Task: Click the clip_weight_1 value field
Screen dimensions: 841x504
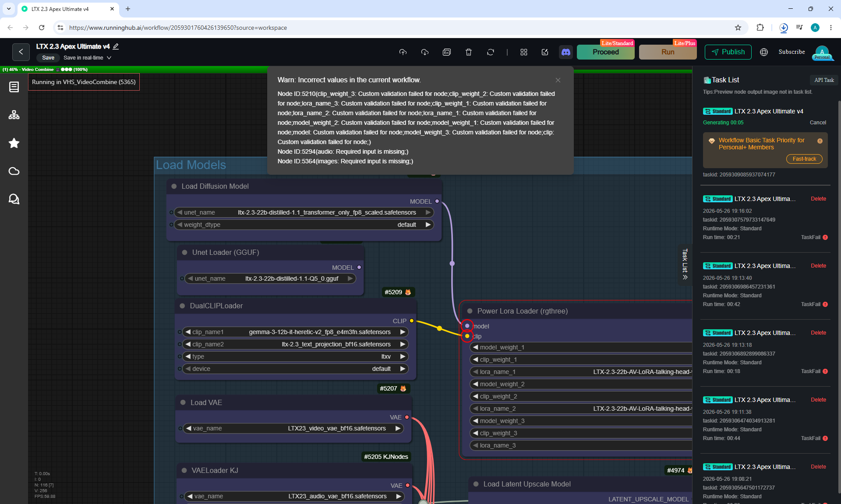Action: tap(581, 359)
